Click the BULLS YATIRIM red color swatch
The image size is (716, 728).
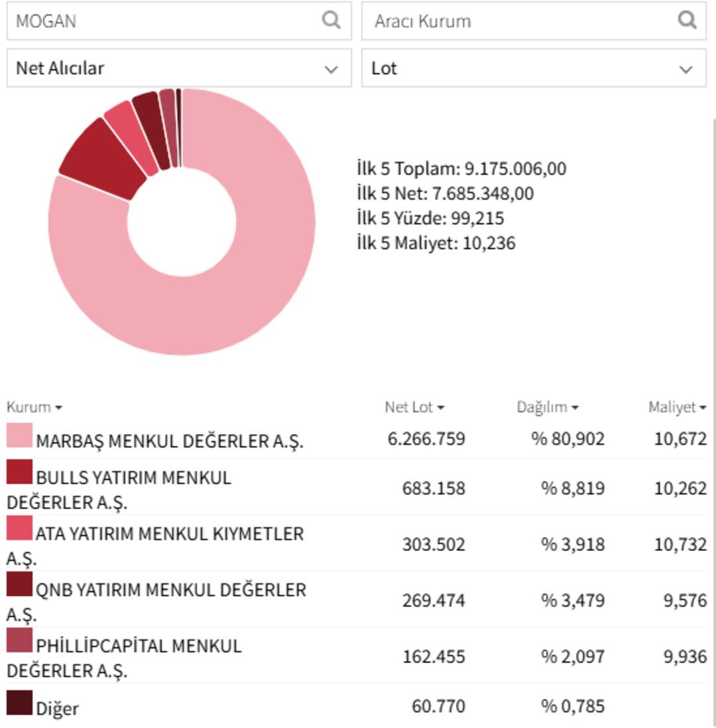(x=19, y=471)
